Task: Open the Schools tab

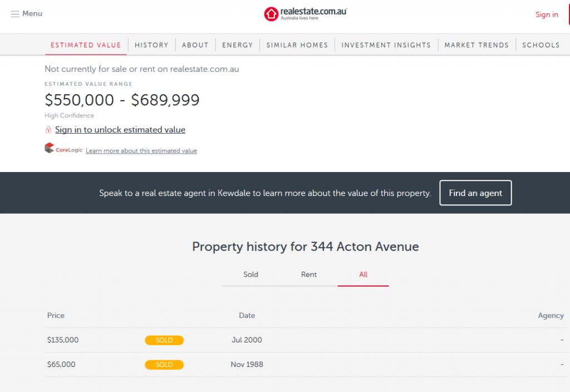Action: [540, 45]
